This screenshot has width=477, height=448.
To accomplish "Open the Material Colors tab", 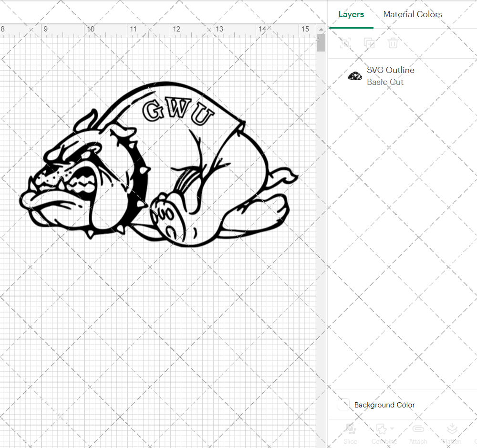I will 413,14.
